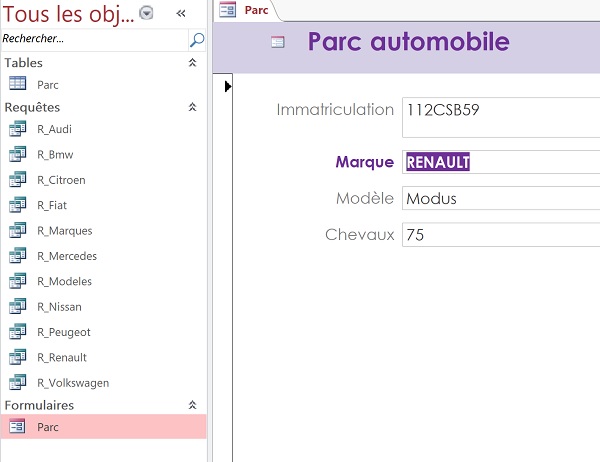600x462 pixels.
Task: Click the Chevaux field containing 75
Action: click(x=501, y=235)
